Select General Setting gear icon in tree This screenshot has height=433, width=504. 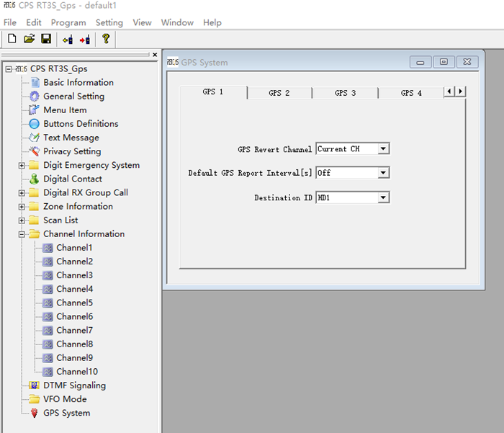[x=35, y=97]
